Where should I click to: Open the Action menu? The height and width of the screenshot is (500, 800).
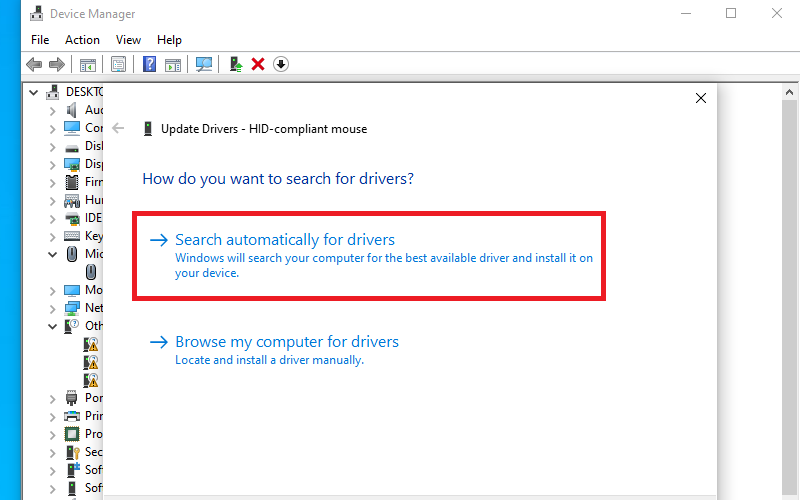(x=82, y=40)
